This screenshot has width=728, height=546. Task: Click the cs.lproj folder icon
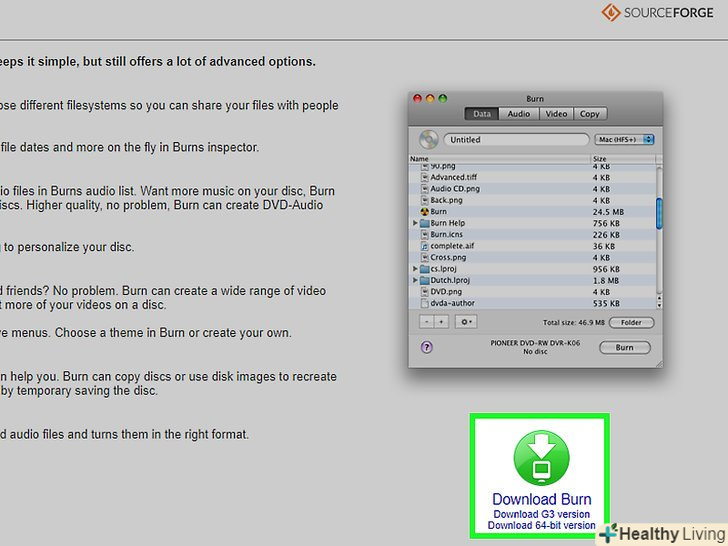[424, 269]
